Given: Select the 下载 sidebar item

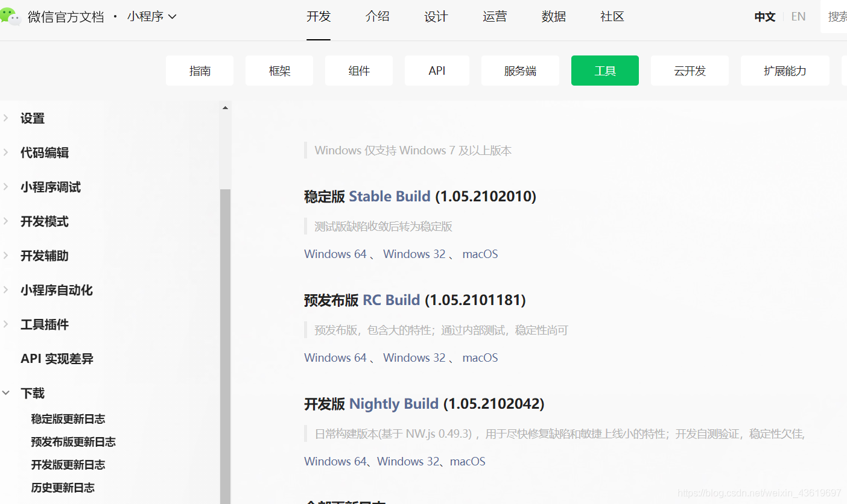Looking at the screenshot, I should tap(33, 393).
